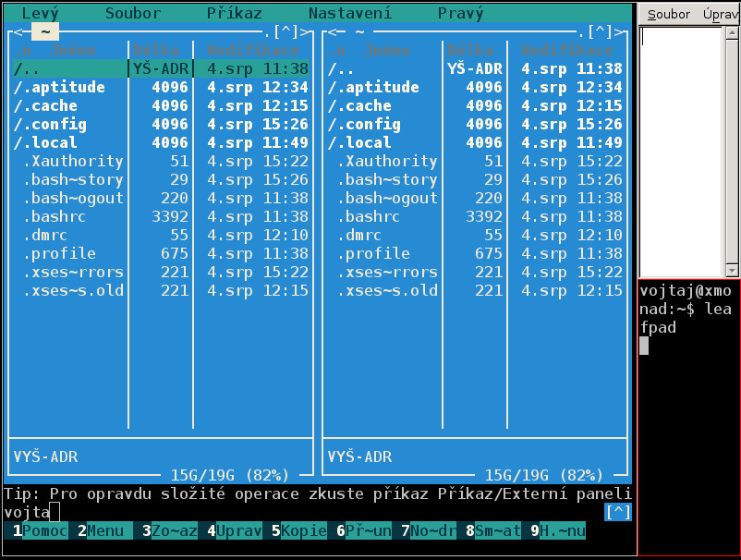Select .xses~s.old file in left panel
Image resolution: width=741 pixels, height=560 pixels.
point(161,291)
